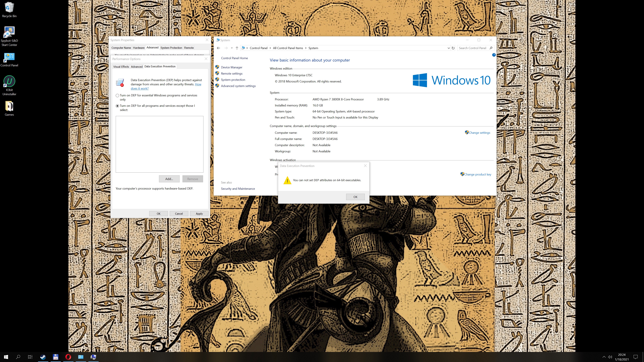Switch to Visual Effects tab
Screen dimensions: 644x362
pos(121,67)
